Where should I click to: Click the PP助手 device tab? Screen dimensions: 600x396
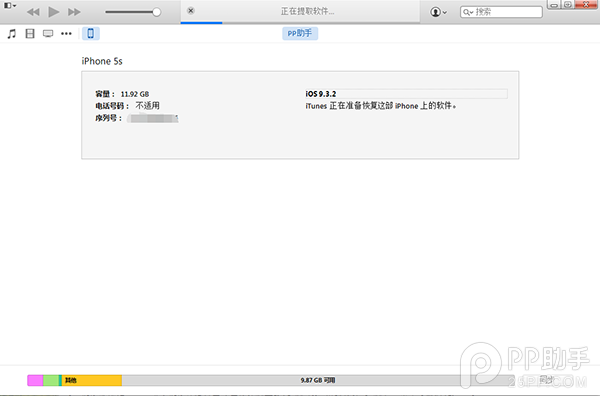pyautogui.click(x=300, y=34)
